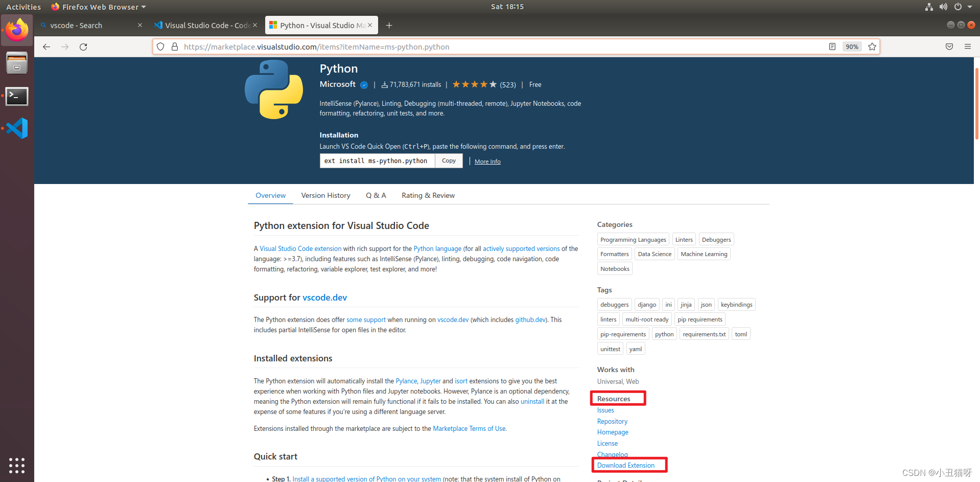This screenshot has height=482, width=980.
Task: Click the tracking protection shield icon
Action: (160, 47)
